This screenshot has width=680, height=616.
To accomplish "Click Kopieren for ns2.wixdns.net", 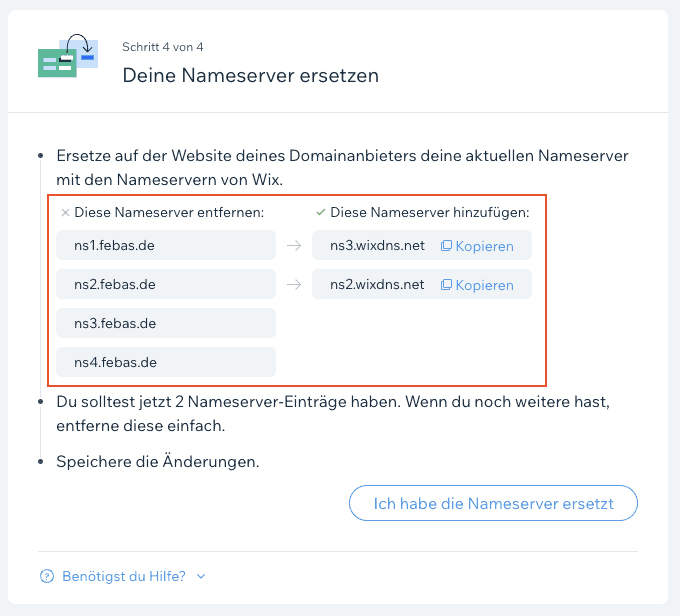I will pos(484,285).
